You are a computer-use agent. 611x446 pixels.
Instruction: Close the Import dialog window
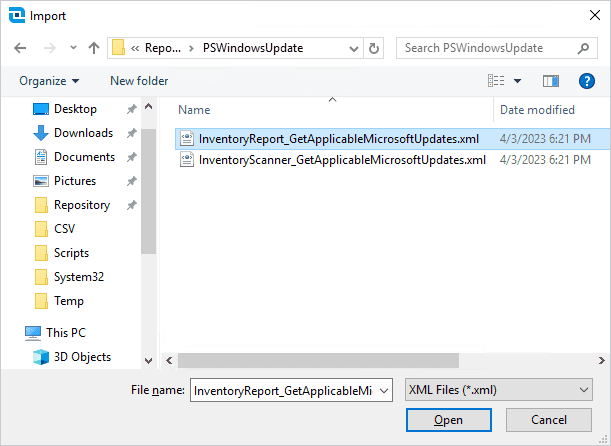[x=595, y=16]
